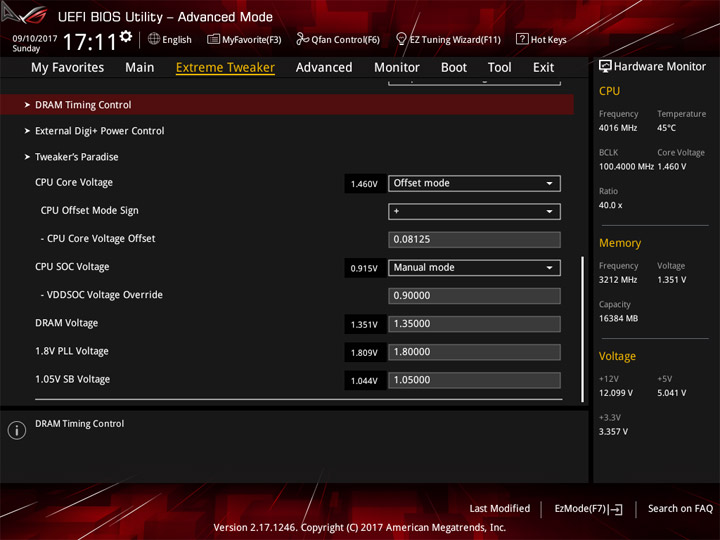Screen dimensions: 720x540
Task: Click the 1.05V SB Voltage label
Action: pyautogui.click(x=73, y=379)
